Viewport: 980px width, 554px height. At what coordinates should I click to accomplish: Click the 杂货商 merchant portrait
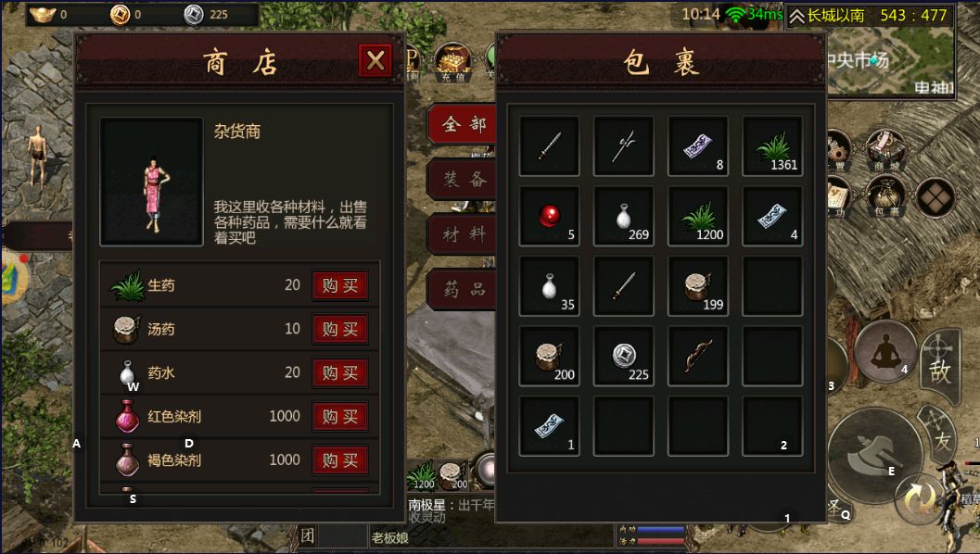[x=152, y=182]
